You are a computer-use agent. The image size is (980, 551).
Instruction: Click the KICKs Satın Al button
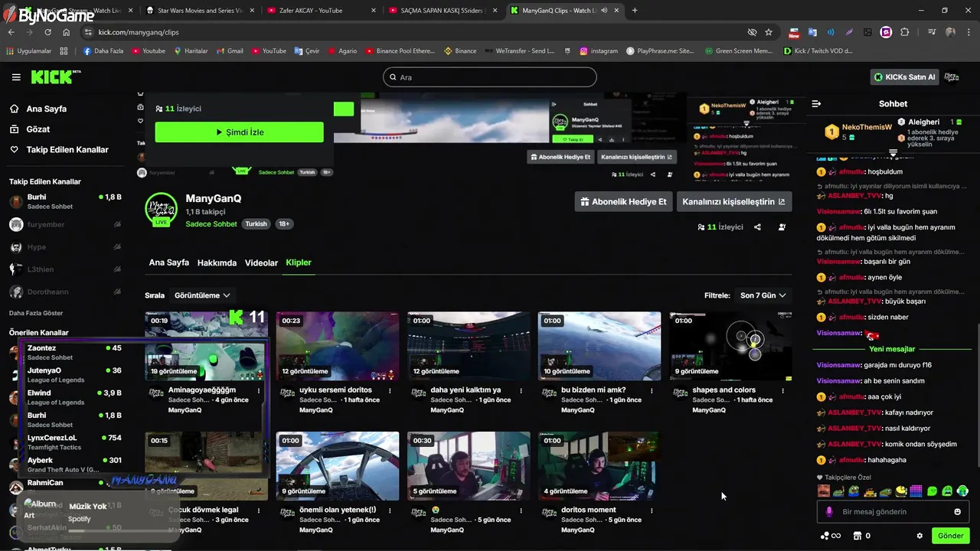(x=904, y=77)
